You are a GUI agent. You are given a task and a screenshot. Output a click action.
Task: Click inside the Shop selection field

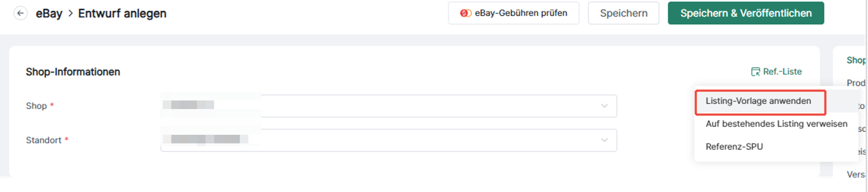389,106
